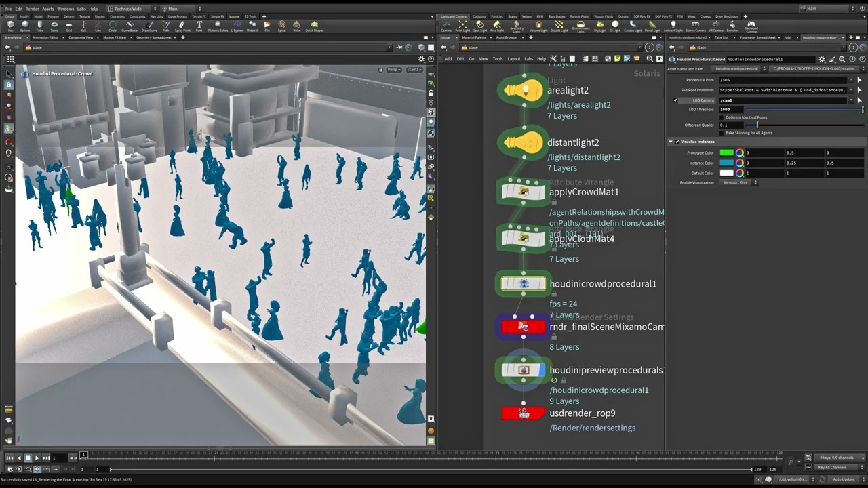Image resolution: width=868 pixels, height=488 pixels.
Task: Select the Sphere shelf tool
Action: (x=25, y=26)
